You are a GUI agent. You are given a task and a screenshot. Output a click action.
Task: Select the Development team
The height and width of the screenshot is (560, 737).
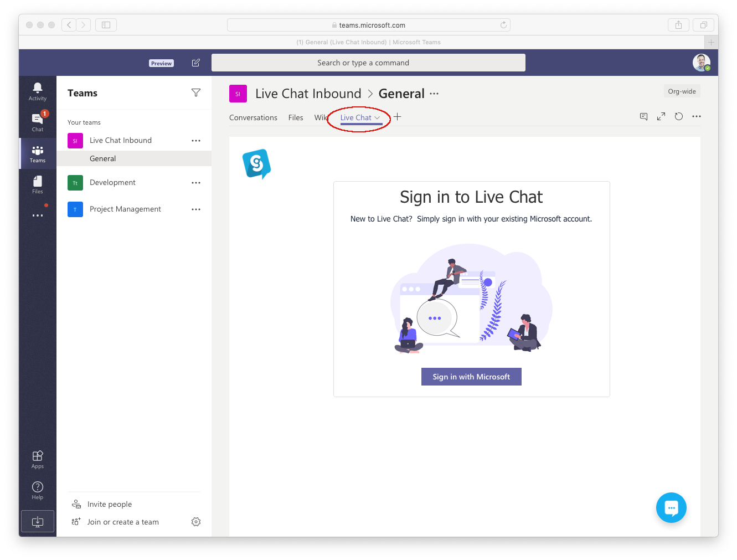point(112,183)
